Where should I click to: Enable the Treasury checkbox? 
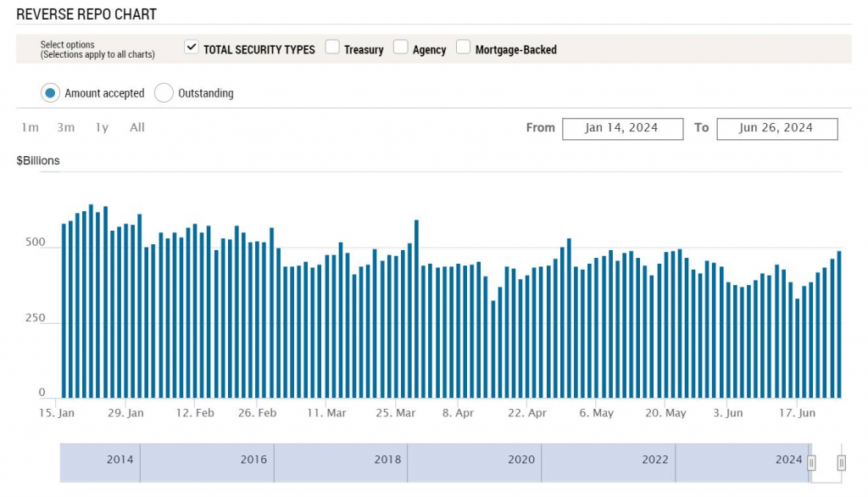coord(332,47)
